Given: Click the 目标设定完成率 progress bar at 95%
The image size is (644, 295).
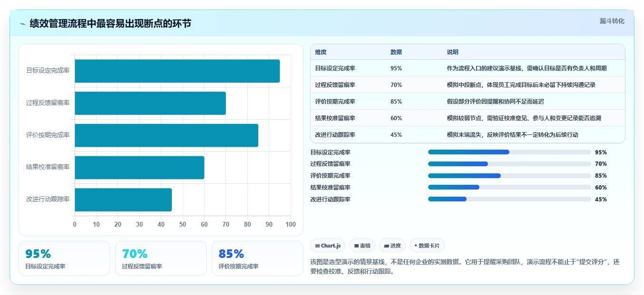Looking at the screenshot, I should 509,152.
